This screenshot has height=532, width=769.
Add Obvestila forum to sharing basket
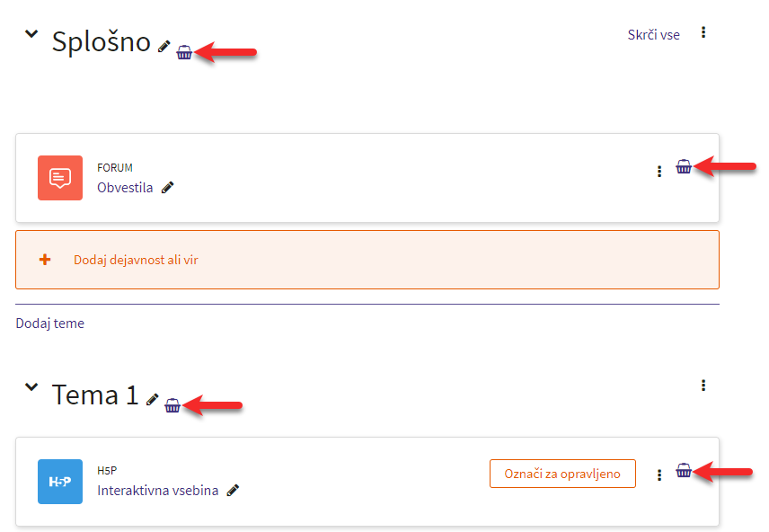pyautogui.click(x=684, y=166)
